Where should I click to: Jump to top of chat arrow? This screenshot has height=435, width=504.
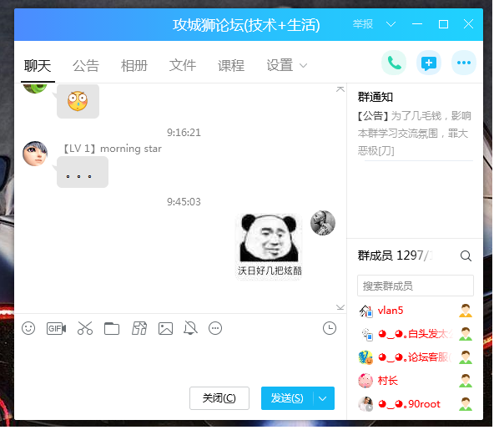(x=340, y=89)
